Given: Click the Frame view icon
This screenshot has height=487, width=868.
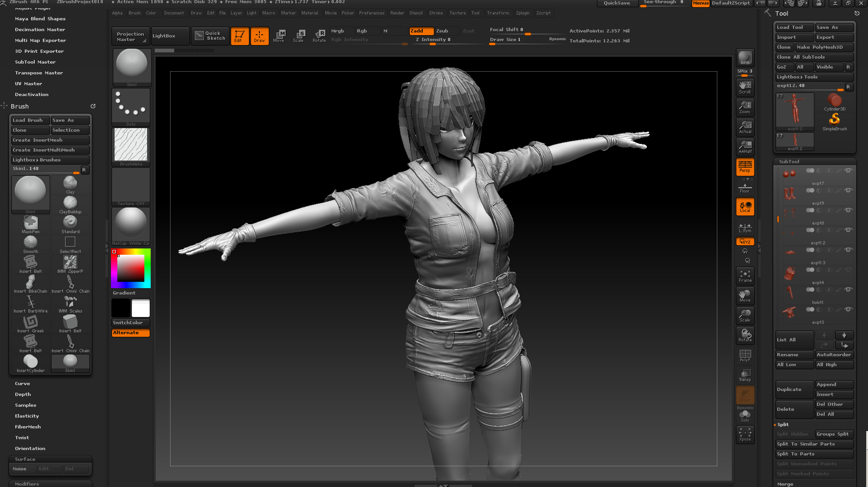Looking at the screenshot, I should click(x=745, y=276).
